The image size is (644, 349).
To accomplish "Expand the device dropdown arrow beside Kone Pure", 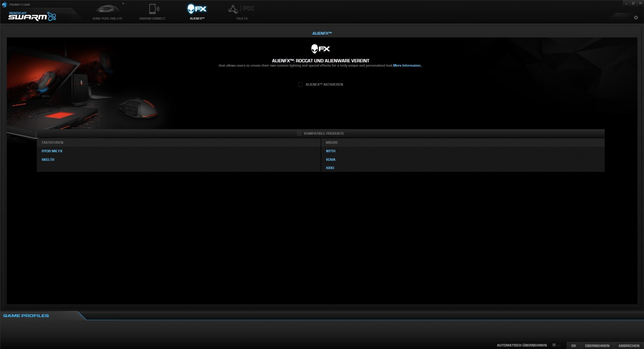I will tap(123, 3).
